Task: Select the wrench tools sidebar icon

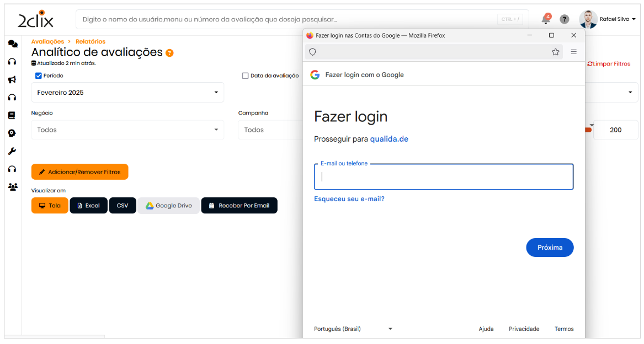Action: pos(12,151)
